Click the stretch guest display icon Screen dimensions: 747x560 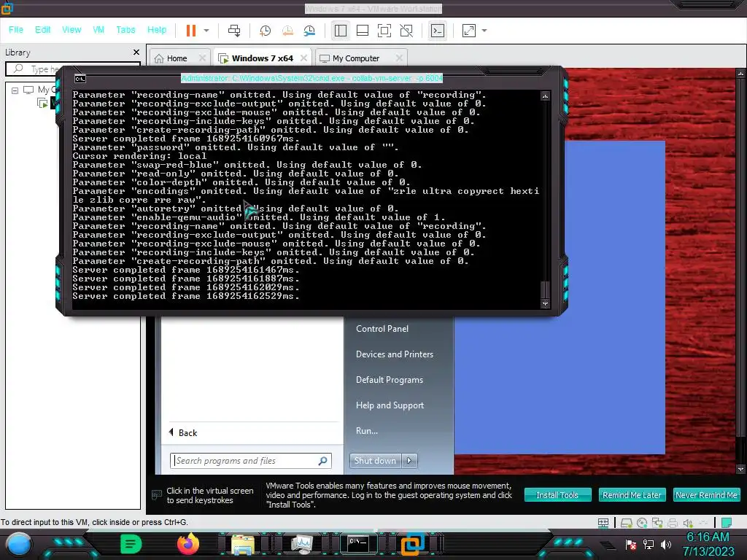[x=469, y=31]
